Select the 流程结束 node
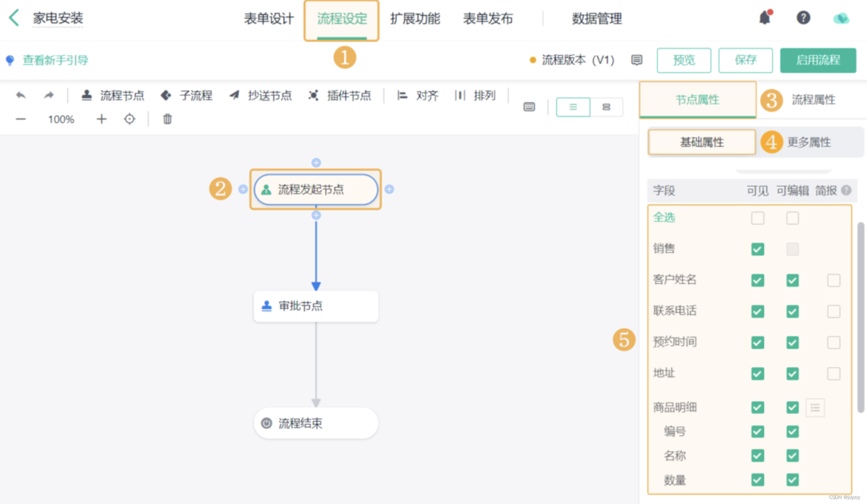The width and height of the screenshot is (867, 504). (316, 423)
